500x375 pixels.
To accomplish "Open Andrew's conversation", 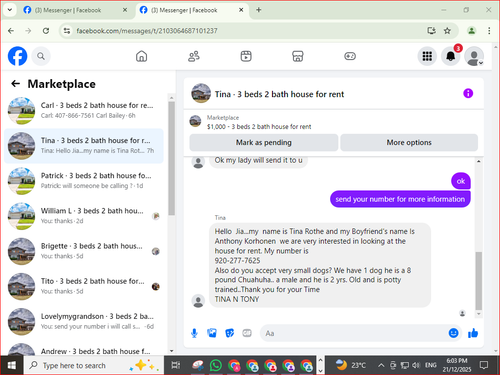I will (84, 349).
